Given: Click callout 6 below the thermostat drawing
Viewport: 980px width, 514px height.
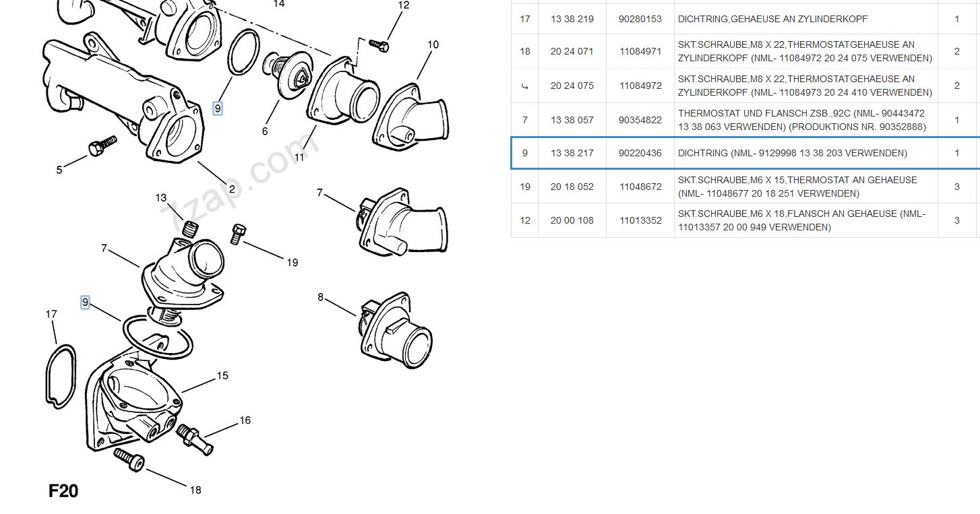Looking at the screenshot, I should pyautogui.click(x=265, y=131).
